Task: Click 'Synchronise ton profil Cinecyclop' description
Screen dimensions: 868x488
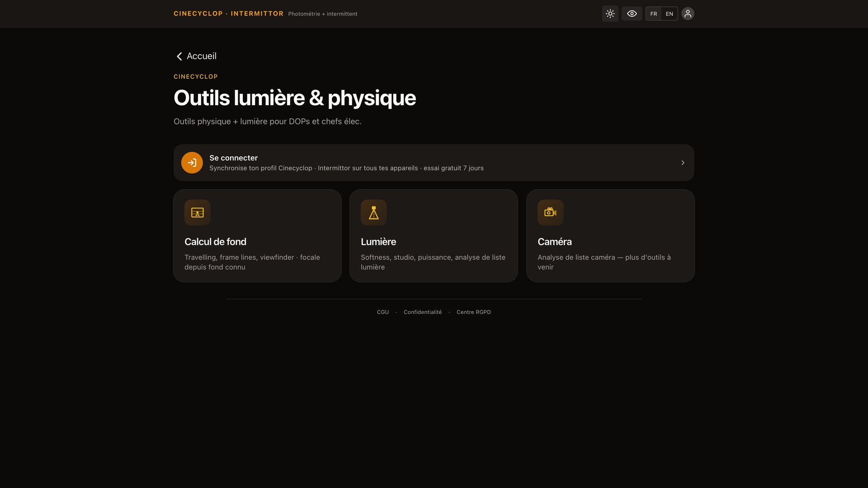Action: (x=346, y=168)
